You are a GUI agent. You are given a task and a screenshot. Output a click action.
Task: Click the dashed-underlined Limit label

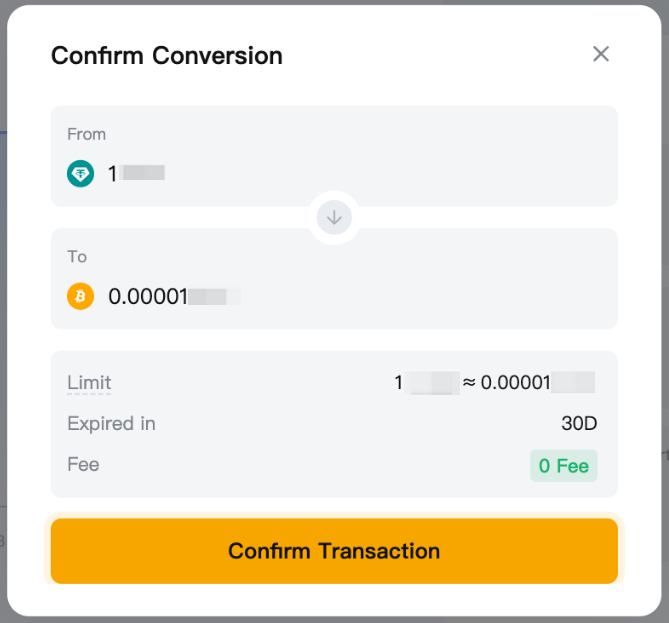tap(89, 382)
